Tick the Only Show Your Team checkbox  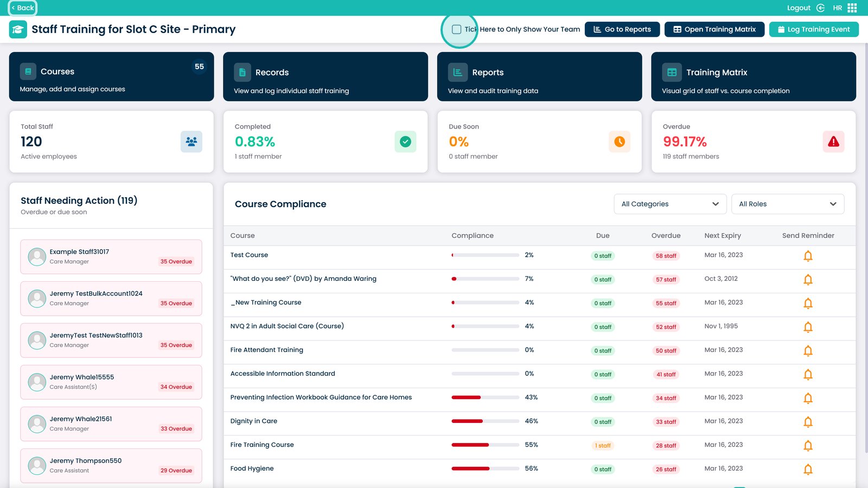pyautogui.click(x=457, y=29)
